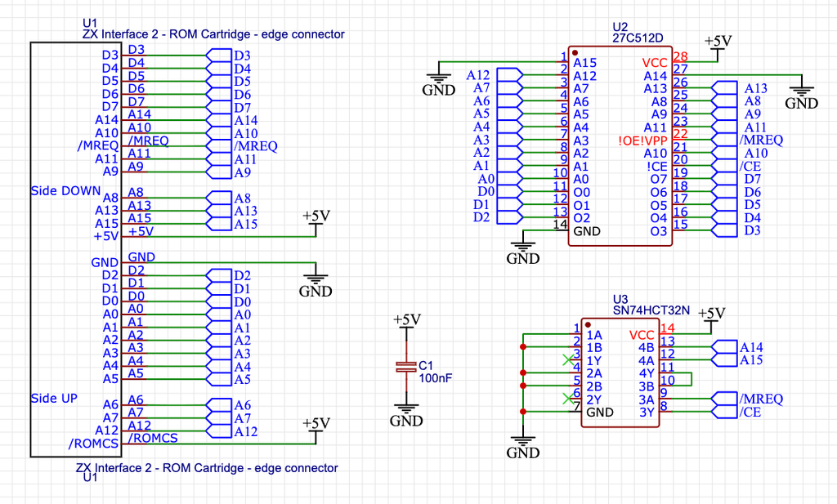The image size is (837, 504).
Task: Click the U1 edge connector rectangle
Action: [x=76, y=250]
